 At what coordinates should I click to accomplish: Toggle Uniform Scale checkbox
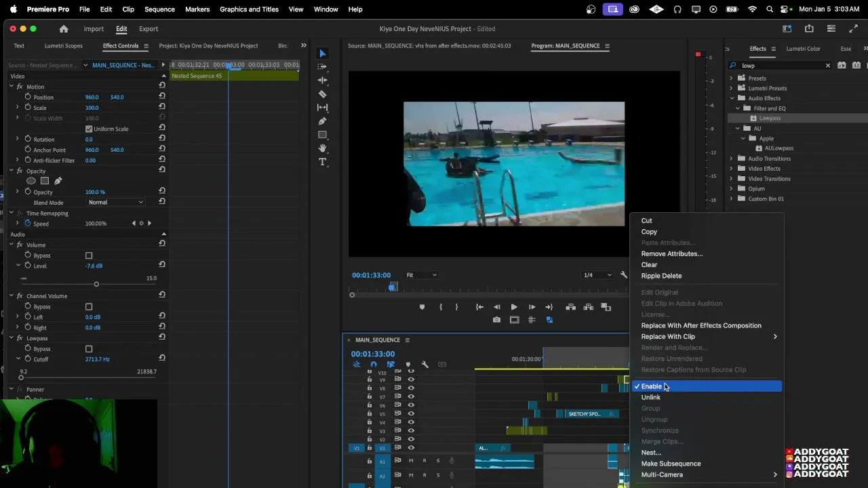pos(89,129)
